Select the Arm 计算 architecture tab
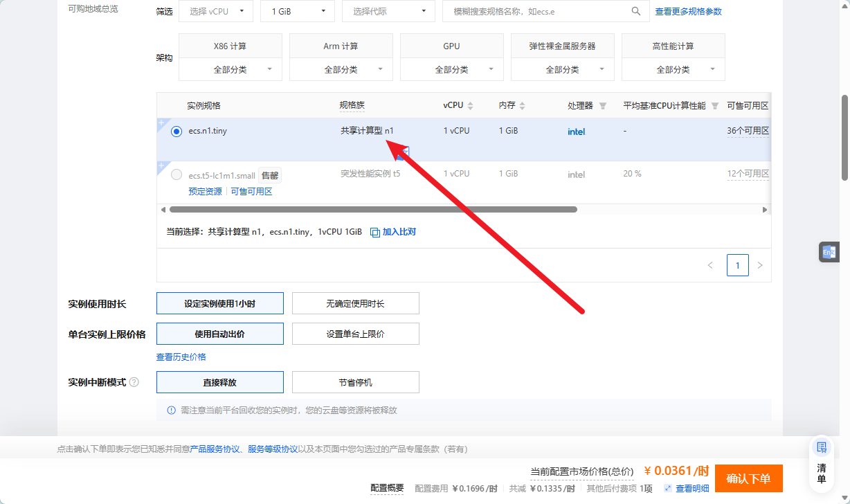Viewport: 850px width, 504px height. click(341, 46)
